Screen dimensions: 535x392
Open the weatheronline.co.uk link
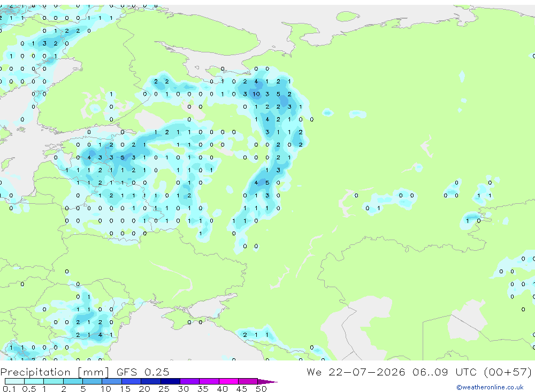point(490,387)
